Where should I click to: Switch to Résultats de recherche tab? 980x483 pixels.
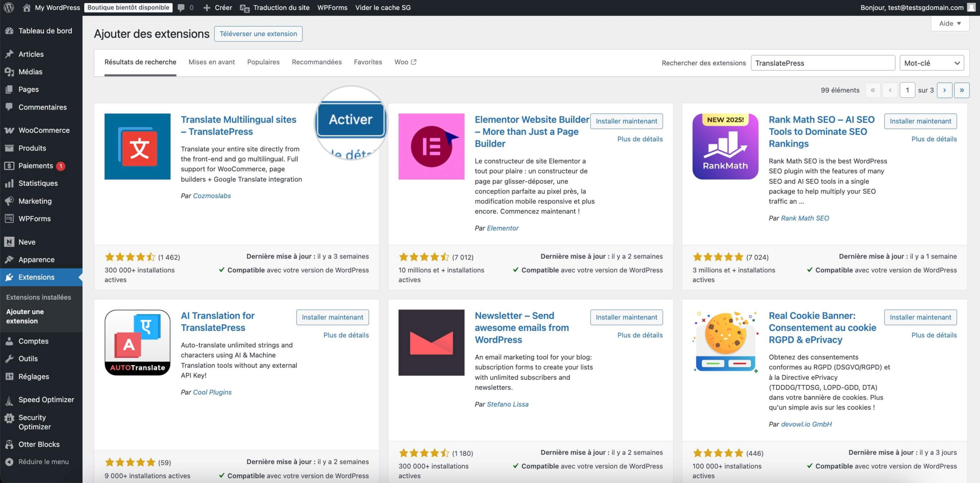(140, 62)
